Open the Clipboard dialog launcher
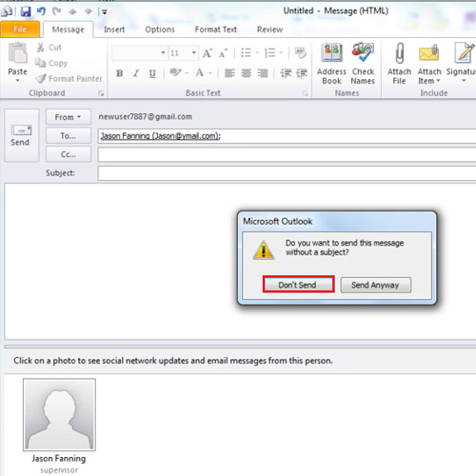Image resolution: width=476 pixels, height=476 pixels. (x=101, y=93)
